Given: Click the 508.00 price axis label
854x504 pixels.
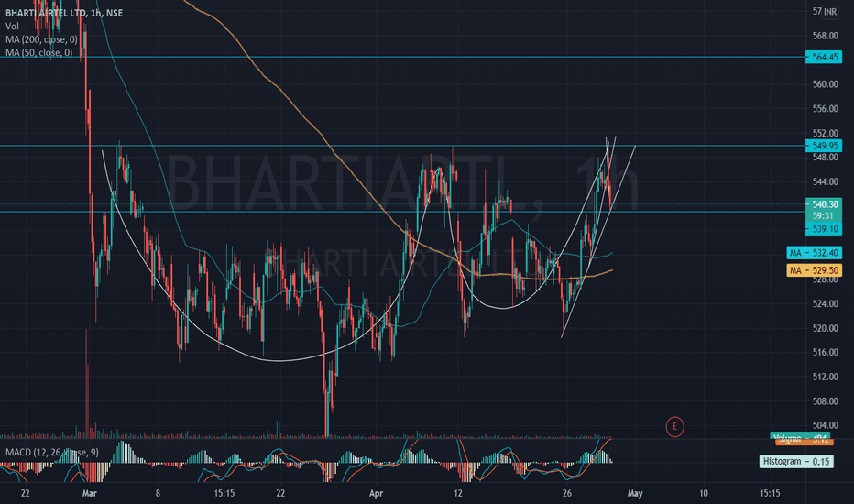Looking at the screenshot, I should 825,401.
